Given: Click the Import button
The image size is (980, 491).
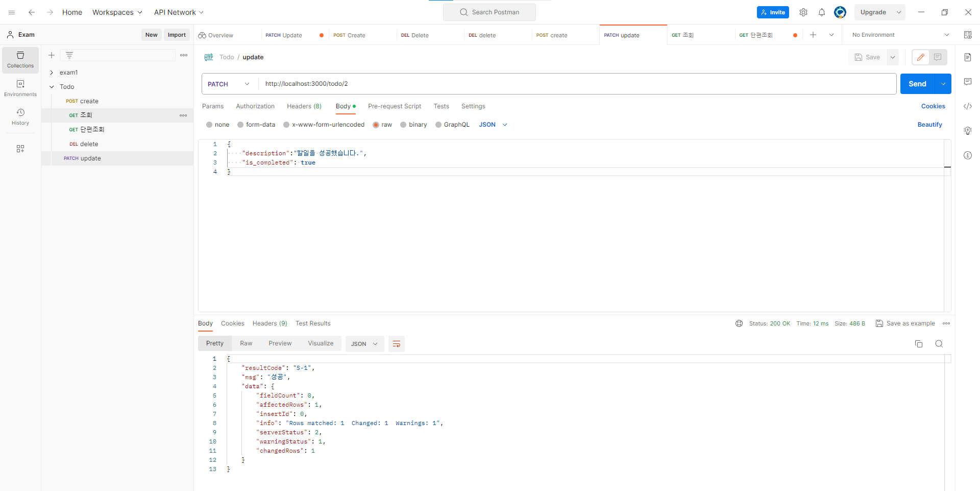Looking at the screenshot, I should coord(177,35).
